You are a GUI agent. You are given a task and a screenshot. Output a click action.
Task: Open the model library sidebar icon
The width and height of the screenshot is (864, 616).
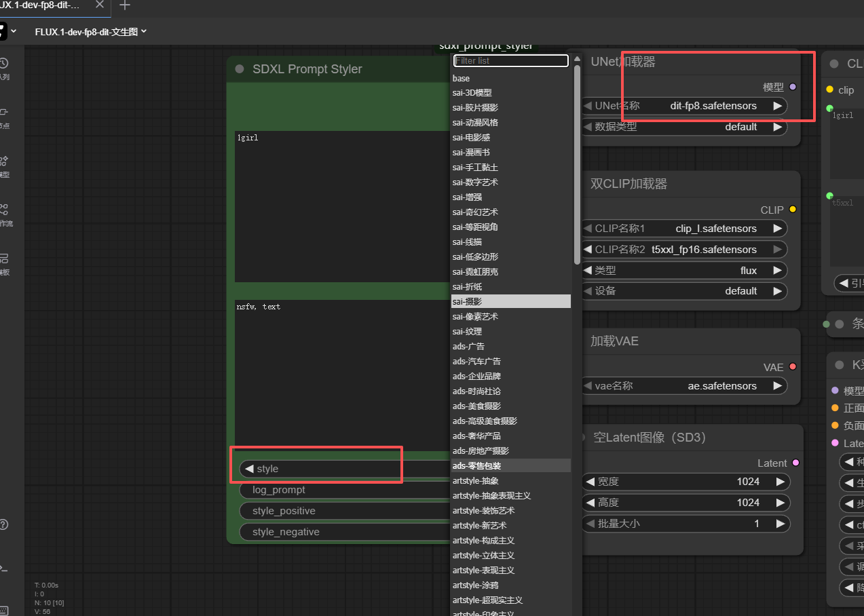[4, 163]
